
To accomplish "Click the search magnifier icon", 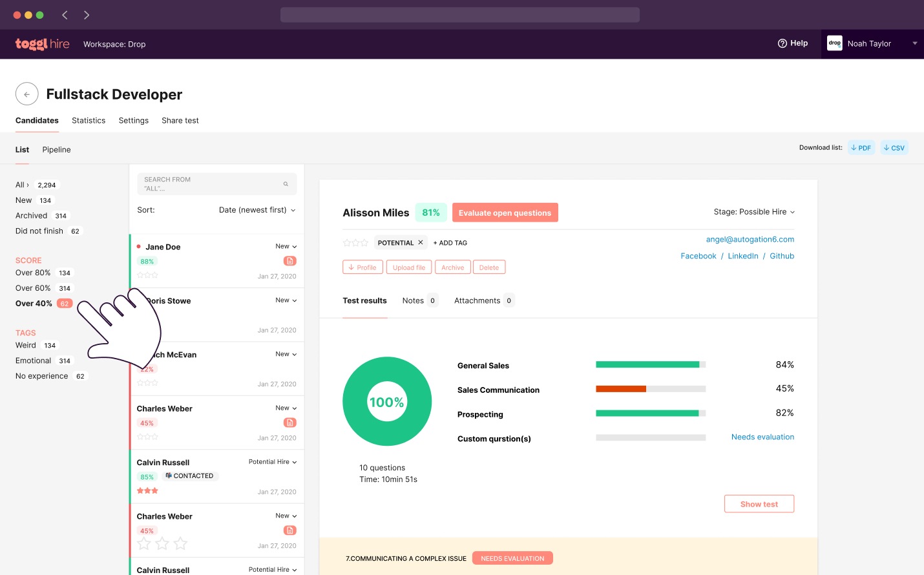I will point(286,184).
